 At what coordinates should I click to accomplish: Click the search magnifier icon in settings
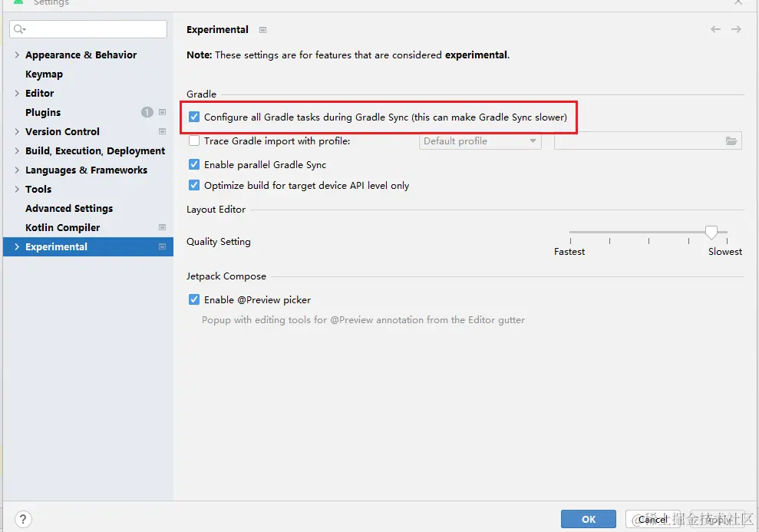pos(19,29)
